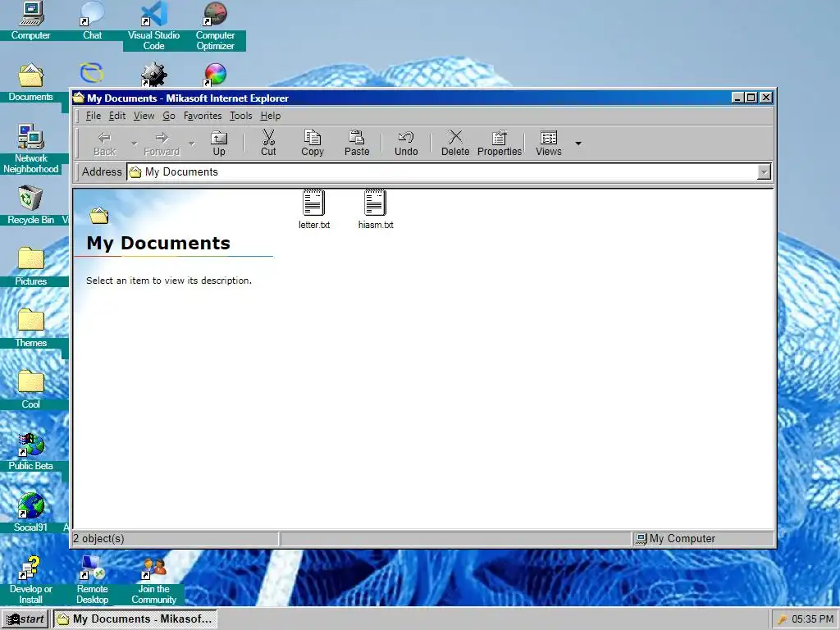Select the multicolor wheel desktop icon

[216, 75]
